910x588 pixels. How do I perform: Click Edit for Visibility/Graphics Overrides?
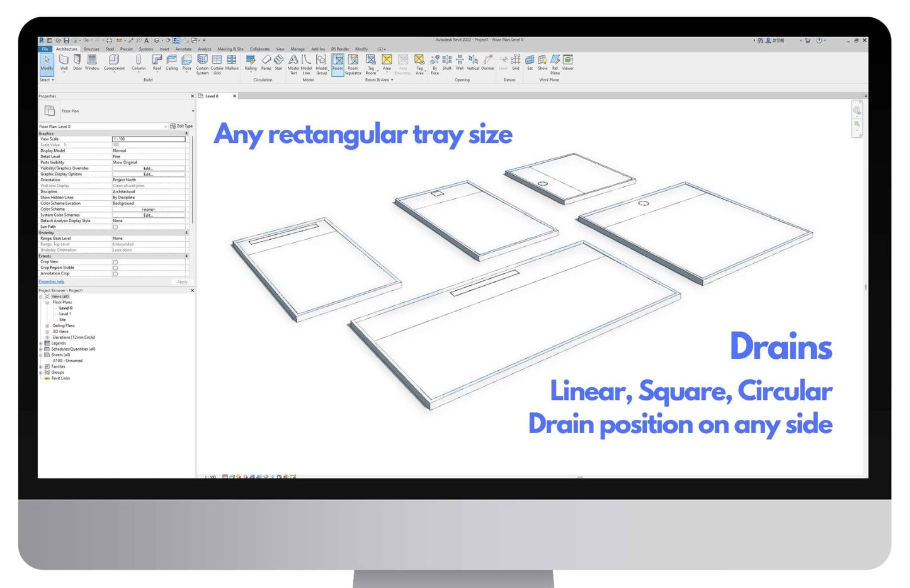148,168
